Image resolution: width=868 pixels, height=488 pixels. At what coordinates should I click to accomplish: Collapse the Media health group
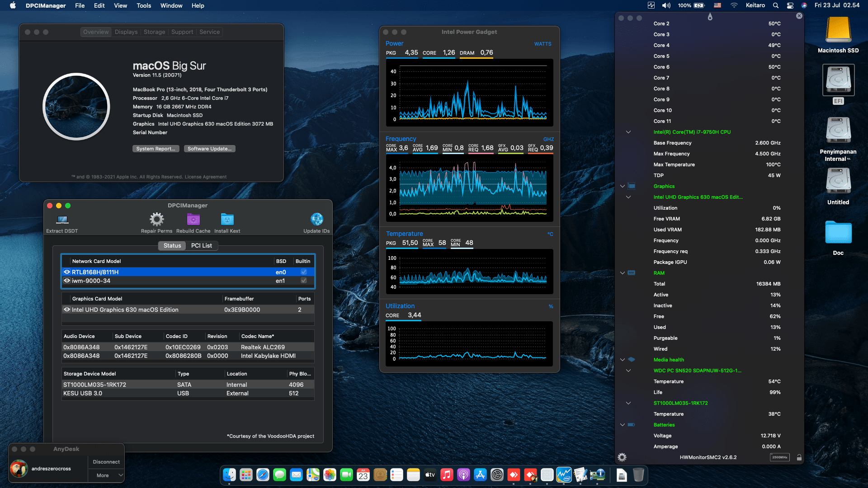623,360
